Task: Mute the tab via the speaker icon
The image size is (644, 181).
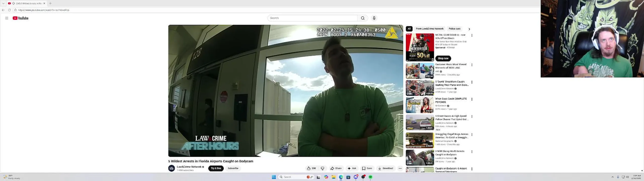Action: tap(13, 3)
